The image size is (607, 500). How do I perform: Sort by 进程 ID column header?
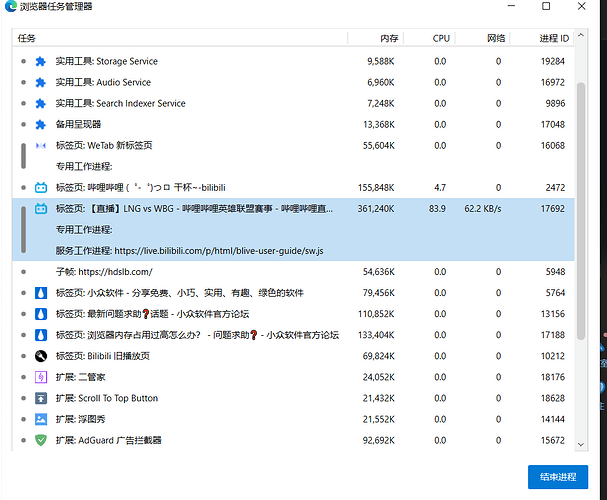click(552, 38)
